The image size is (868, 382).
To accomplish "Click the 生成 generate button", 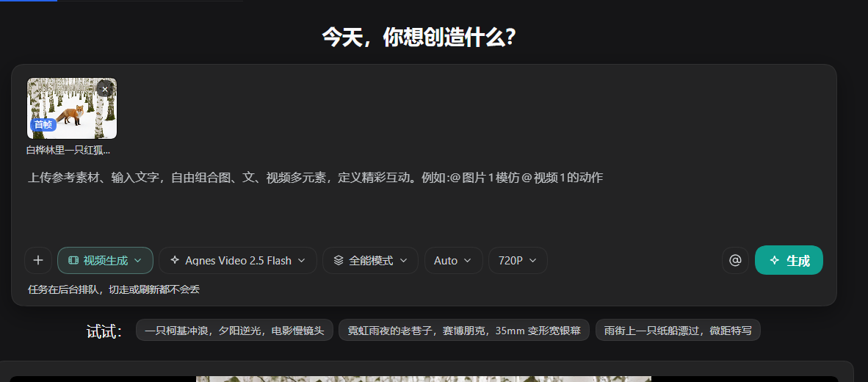I will tap(789, 260).
